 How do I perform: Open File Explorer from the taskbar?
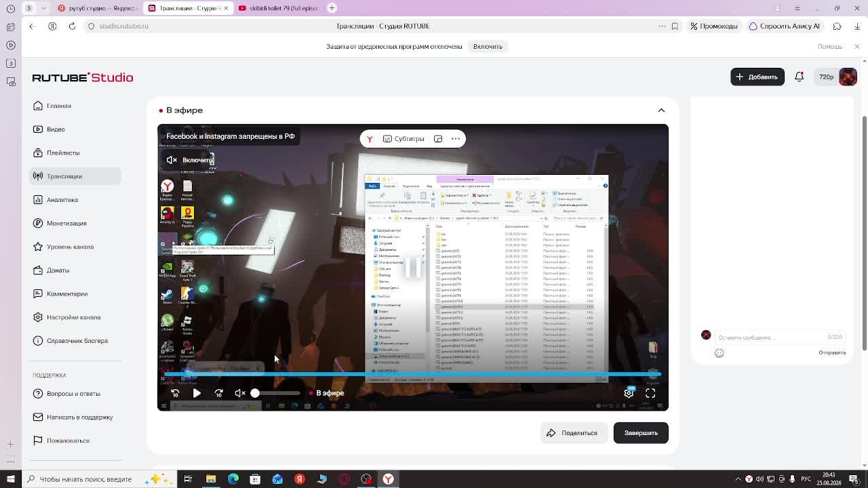pos(211,479)
